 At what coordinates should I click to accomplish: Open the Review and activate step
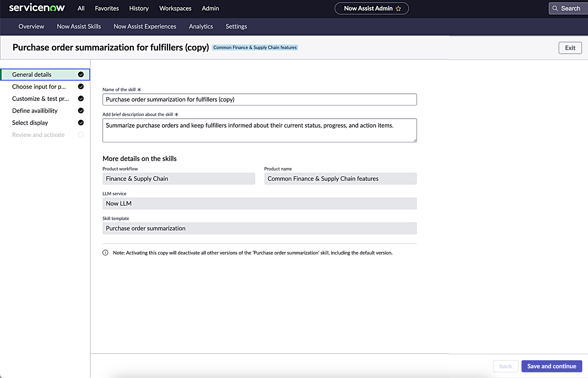(46, 135)
